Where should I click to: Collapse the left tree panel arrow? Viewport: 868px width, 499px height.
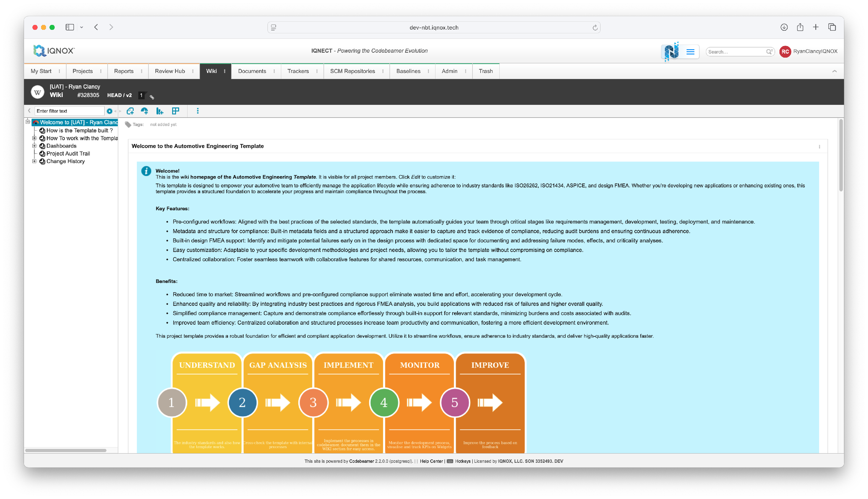click(30, 111)
